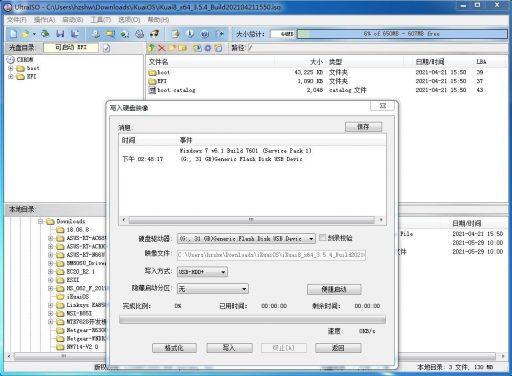Screen dimensions: 512x376
Task: Select the HW714-V2.0 folder in local tree
Action: pos(78,347)
